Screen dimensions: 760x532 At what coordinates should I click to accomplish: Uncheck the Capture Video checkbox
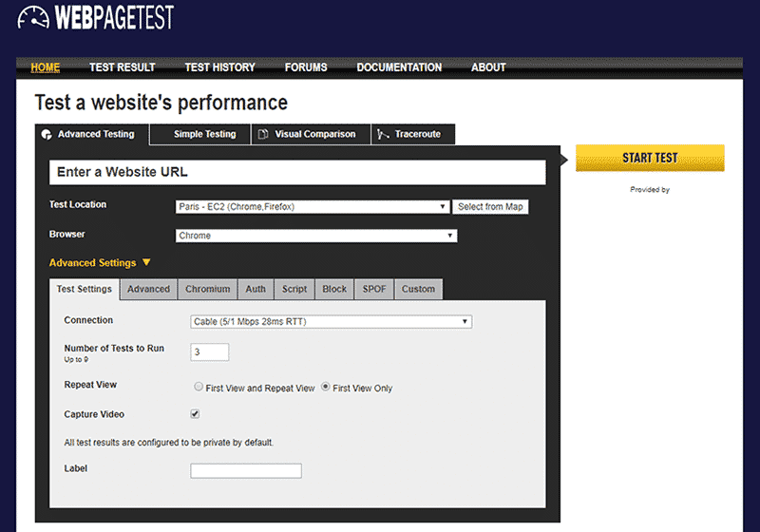click(x=196, y=414)
